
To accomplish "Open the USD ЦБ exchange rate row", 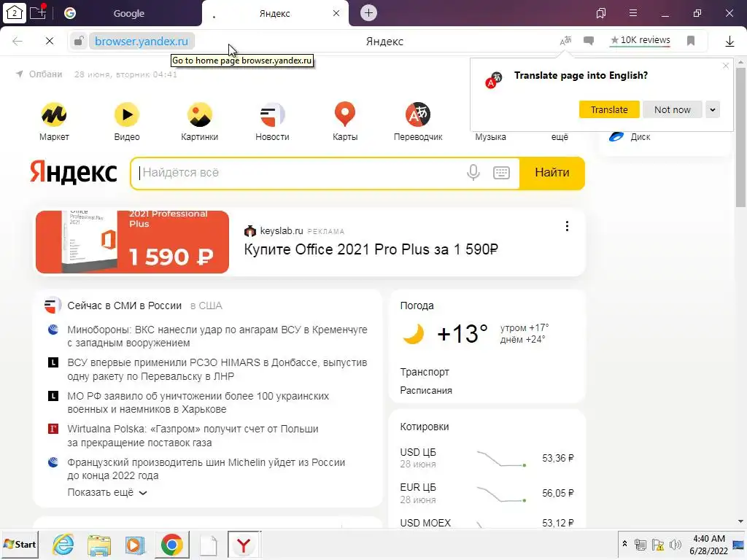I will point(487,458).
